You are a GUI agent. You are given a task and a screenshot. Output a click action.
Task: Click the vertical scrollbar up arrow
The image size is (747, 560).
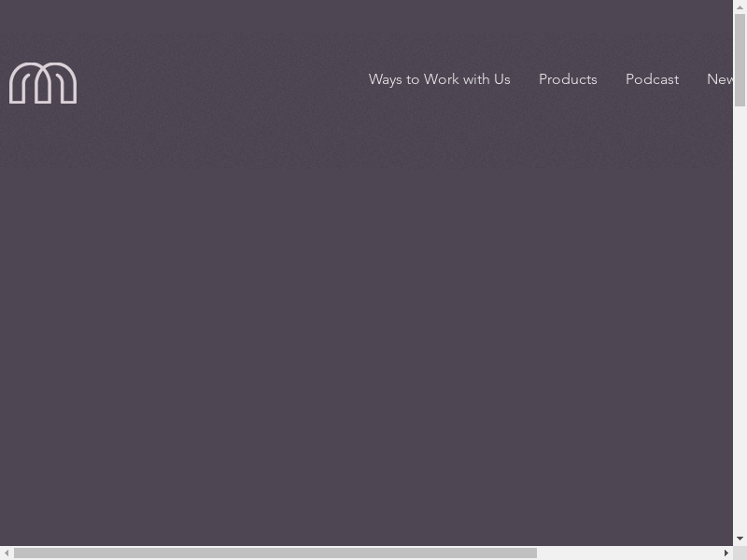pos(740,7)
